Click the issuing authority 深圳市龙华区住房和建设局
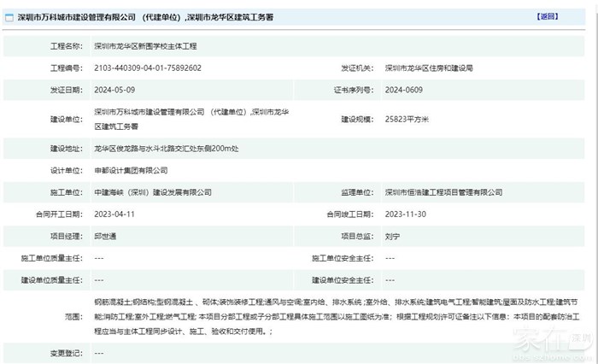The height and width of the screenshot is (364, 598). point(428,68)
